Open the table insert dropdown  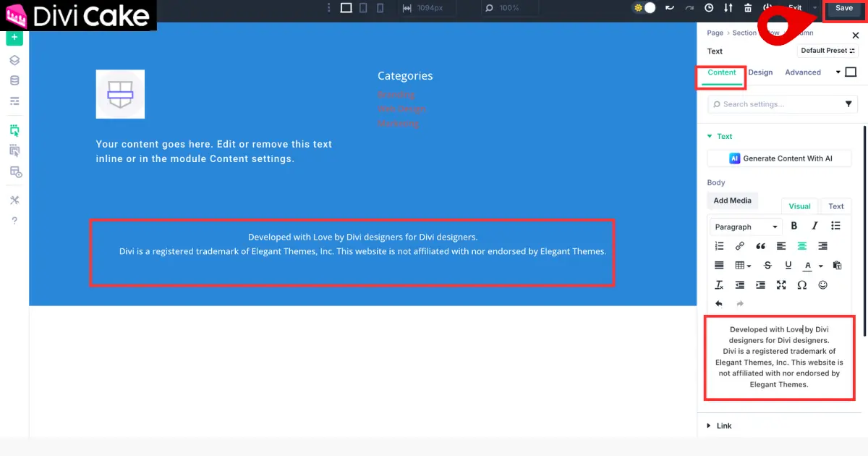point(743,266)
